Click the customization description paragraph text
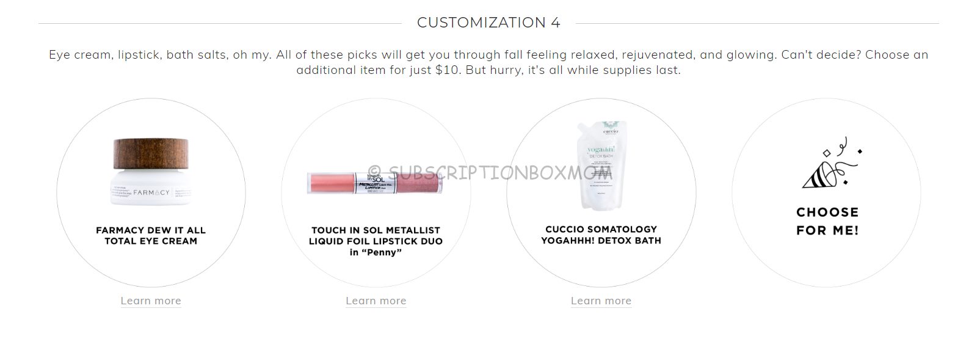 [x=488, y=62]
